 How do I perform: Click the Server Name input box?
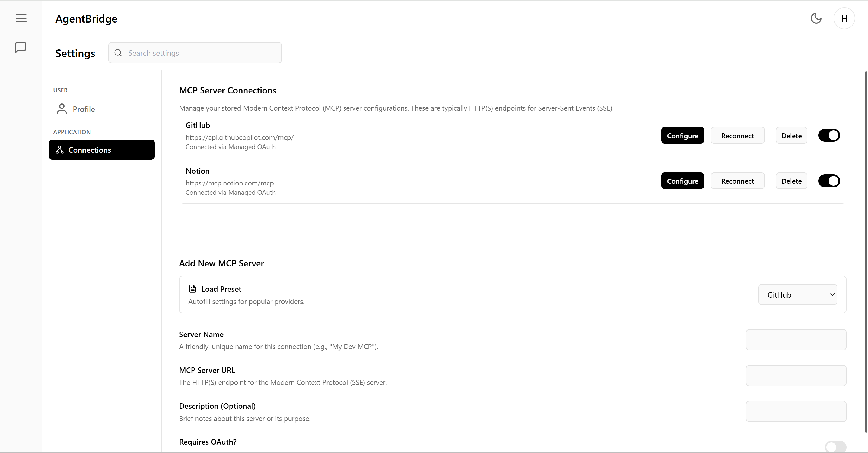[796, 340]
